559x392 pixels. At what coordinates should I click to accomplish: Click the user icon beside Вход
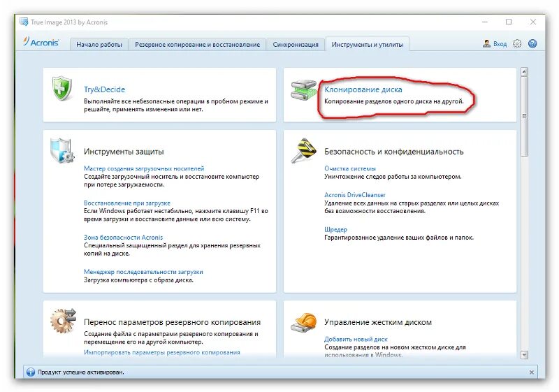[x=486, y=43]
